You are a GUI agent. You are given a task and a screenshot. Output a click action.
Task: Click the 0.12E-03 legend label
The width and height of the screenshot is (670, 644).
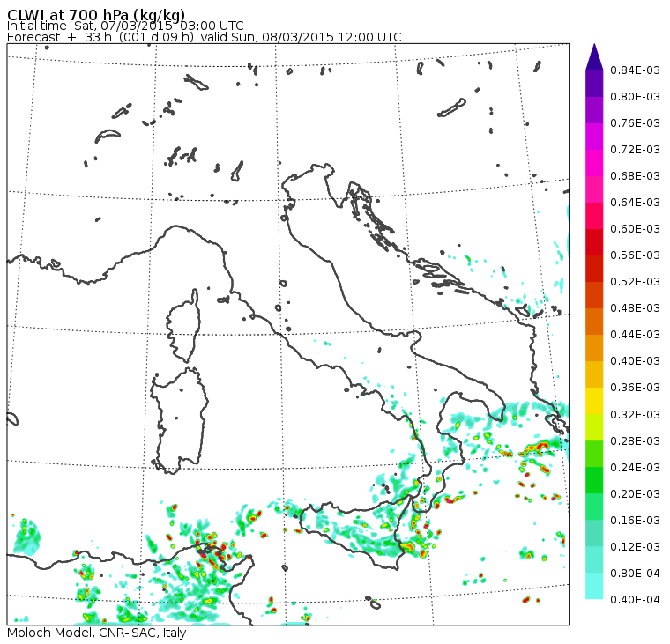(x=635, y=547)
